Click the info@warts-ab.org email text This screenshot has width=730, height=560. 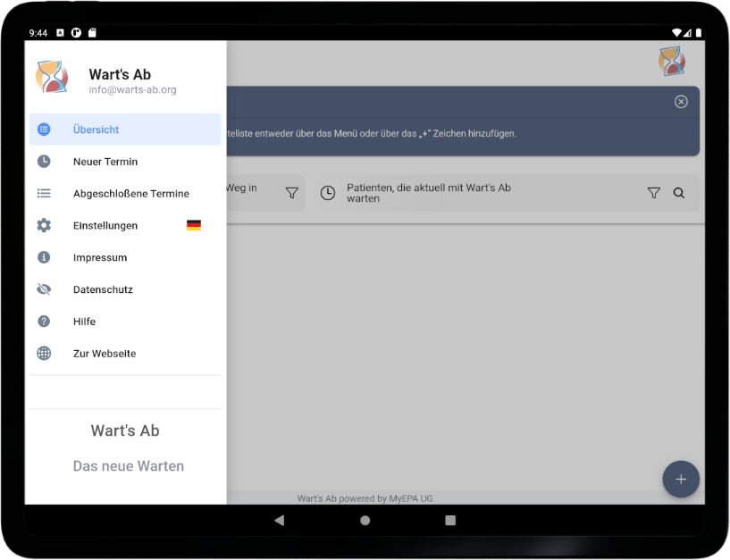point(132,90)
